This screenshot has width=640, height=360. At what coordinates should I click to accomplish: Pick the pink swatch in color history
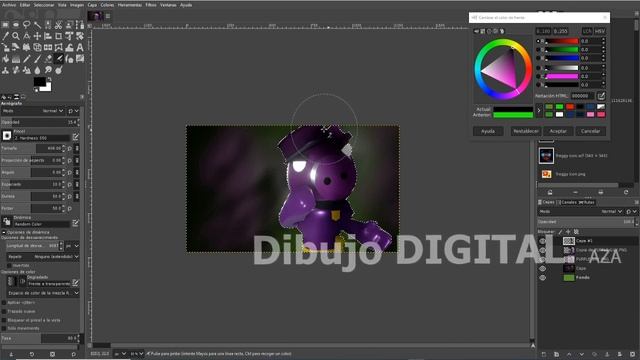tap(590, 115)
